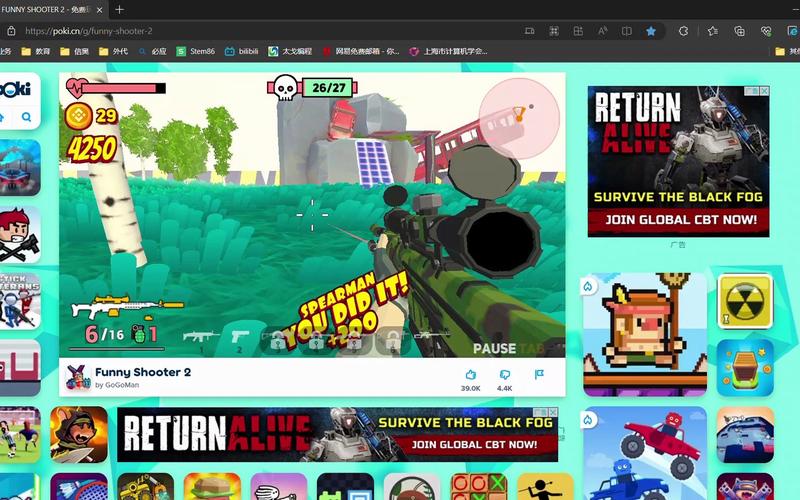
Task: Open the 外代 bookmarks folder
Action: [x=113, y=52]
